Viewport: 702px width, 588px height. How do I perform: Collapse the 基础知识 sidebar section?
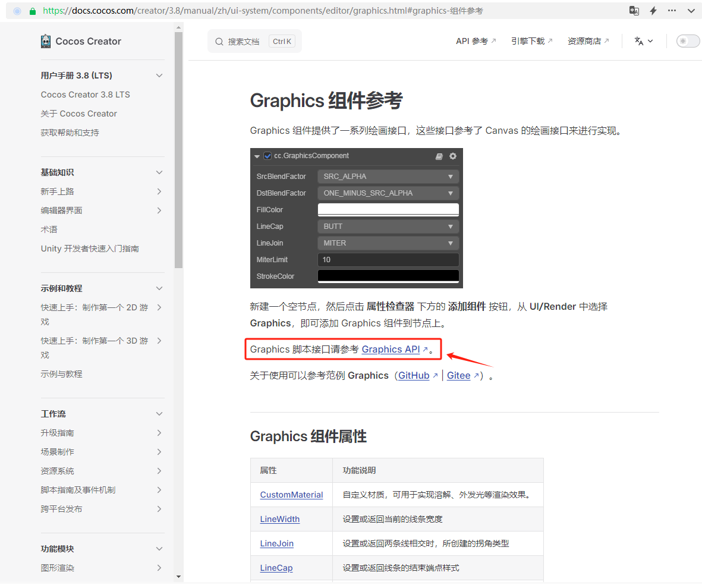(159, 172)
